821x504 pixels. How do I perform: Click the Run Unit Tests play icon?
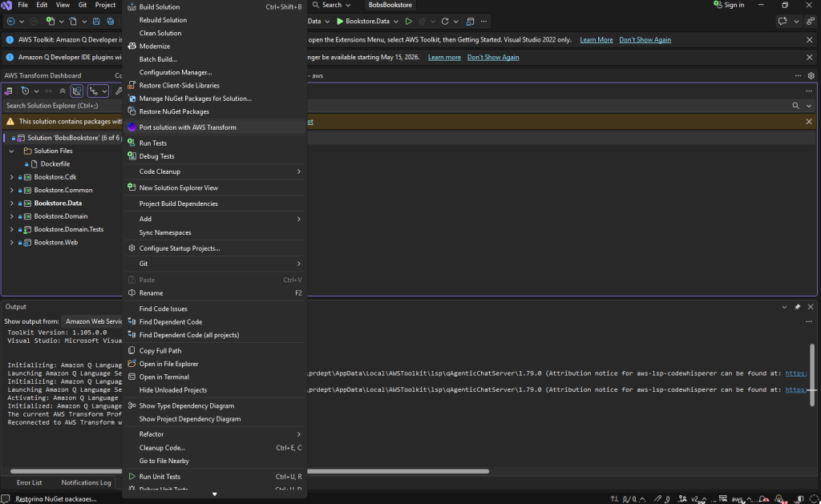(x=132, y=476)
